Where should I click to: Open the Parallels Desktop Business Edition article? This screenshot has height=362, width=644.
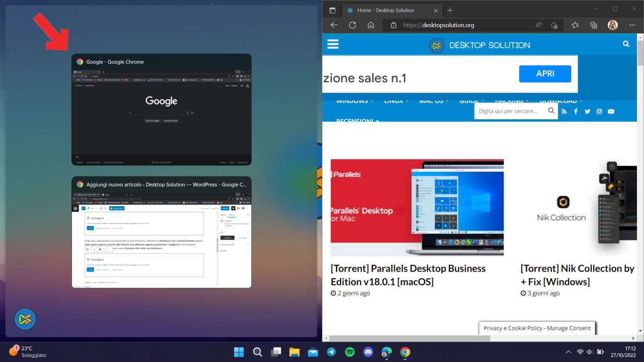coord(408,275)
